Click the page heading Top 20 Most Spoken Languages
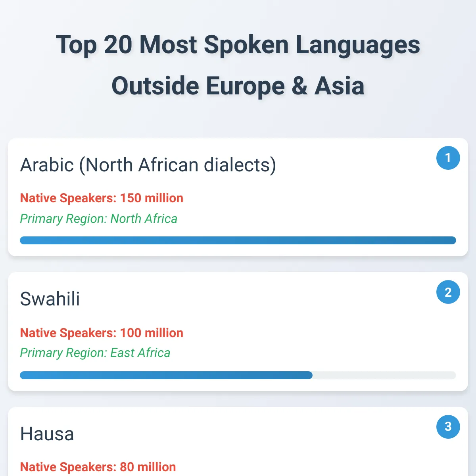Viewport: 476px width, 476px height. click(238, 44)
